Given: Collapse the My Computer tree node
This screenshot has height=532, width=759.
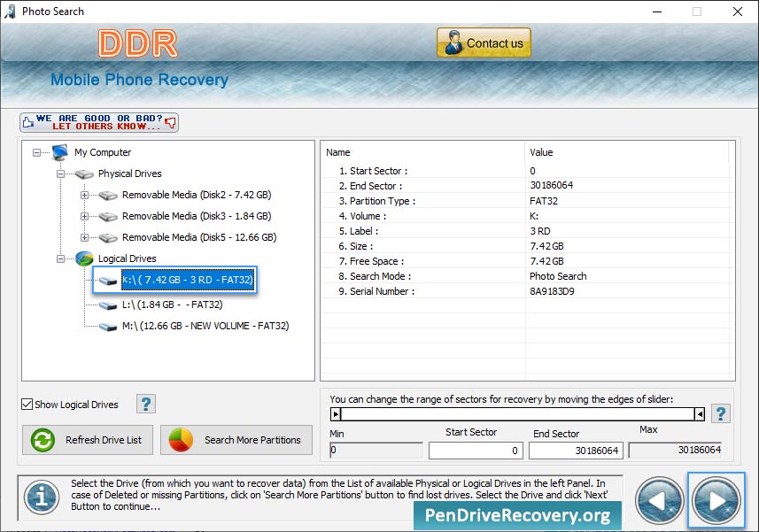Looking at the screenshot, I should click(x=37, y=153).
